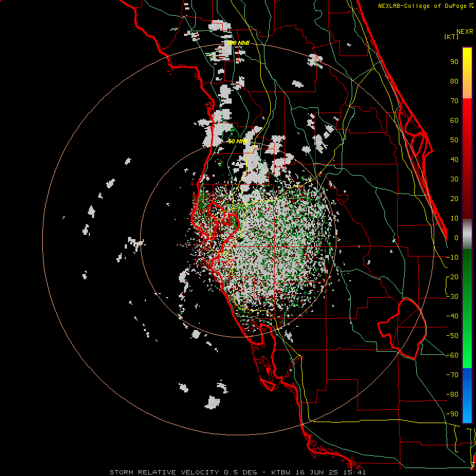Click the 30 knot scale value
The width and height of the screenshot is (476, 476).
pos(454,179)
